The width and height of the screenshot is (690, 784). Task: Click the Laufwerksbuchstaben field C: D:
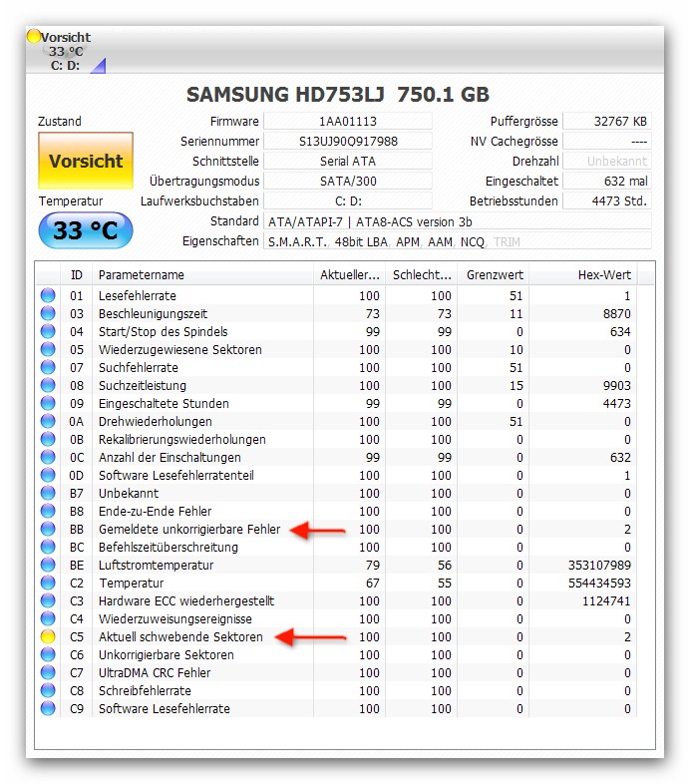point(348,201)
